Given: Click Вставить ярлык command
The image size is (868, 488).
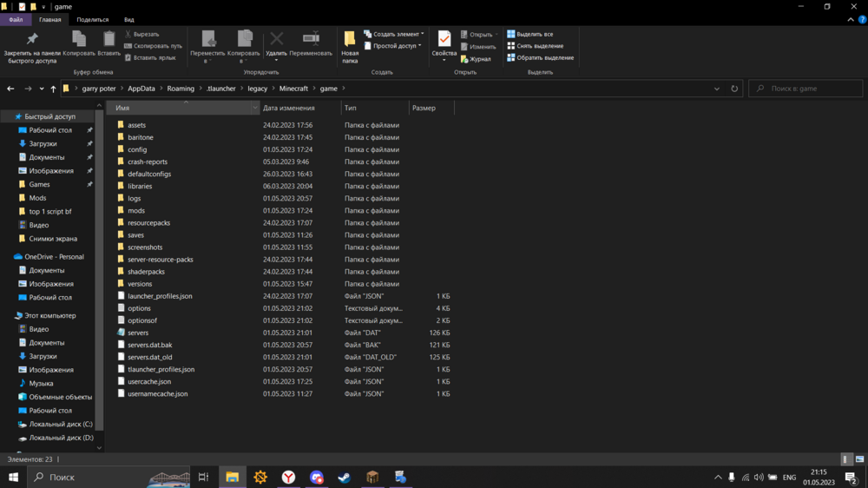Looking at the screenshot, I should point(150,57).
